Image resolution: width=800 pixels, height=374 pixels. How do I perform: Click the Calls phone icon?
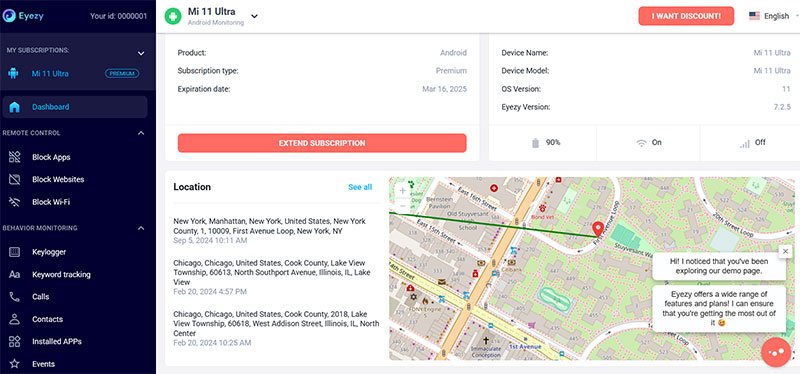15,297
